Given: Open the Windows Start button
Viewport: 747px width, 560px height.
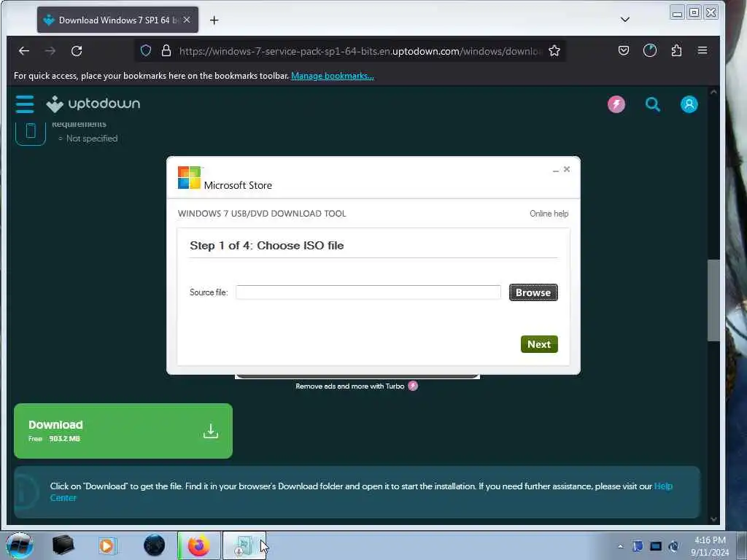Looking at the screenshot, I should pyautogui.click(x=20, y=545).
